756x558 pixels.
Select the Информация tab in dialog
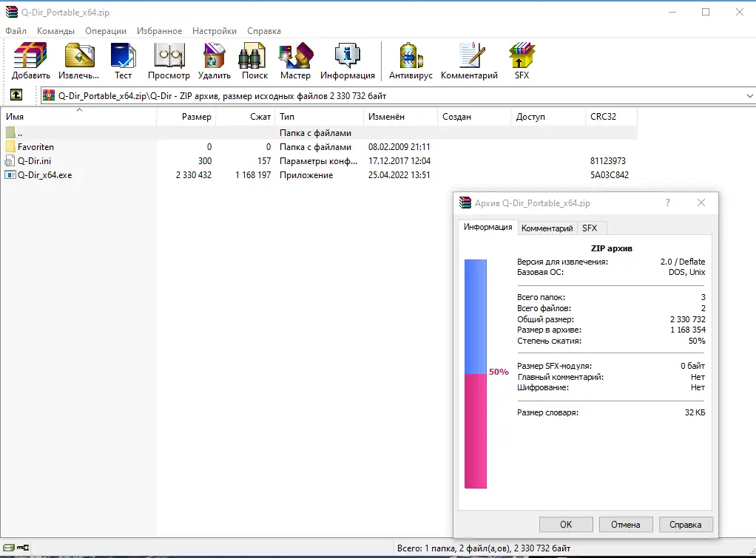point(488,227)
